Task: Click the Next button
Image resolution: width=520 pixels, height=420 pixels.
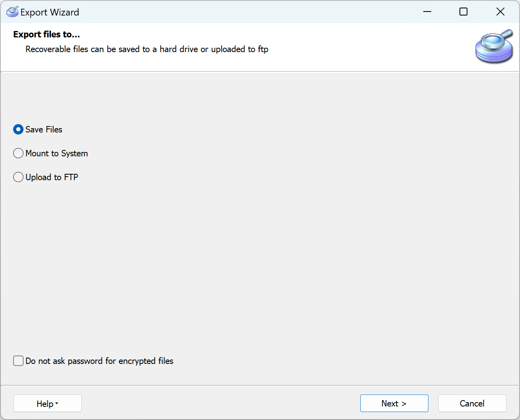Action: tap(394, 403)
